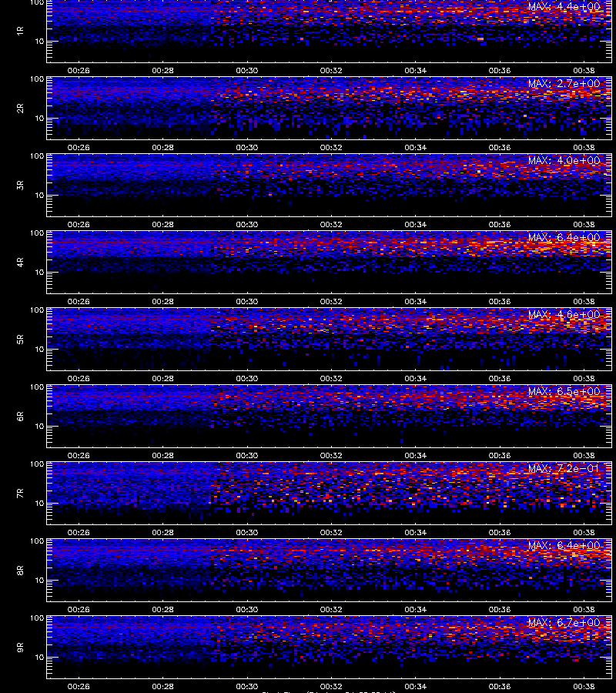Click the 3R panel axis label
Viewport: 616px width, 693px height.
click(x=20, y=185)
